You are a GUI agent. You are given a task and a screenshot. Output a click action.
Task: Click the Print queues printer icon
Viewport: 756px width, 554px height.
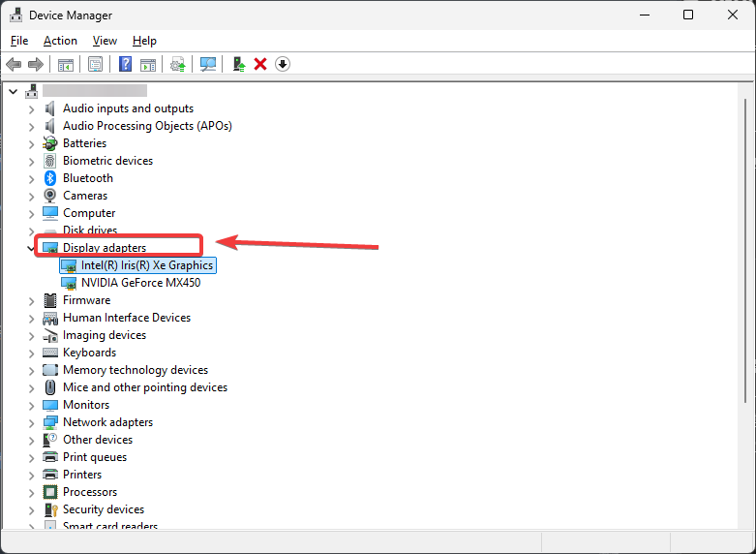[x=50, y=457]
